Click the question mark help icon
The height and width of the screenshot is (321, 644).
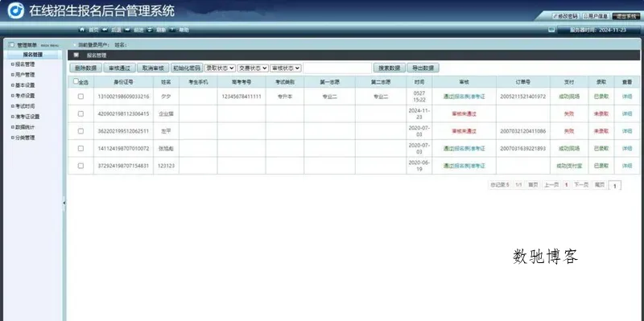coord(172,30)
